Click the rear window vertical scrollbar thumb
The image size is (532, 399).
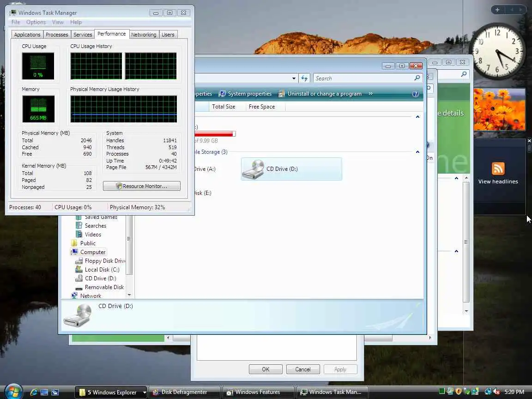466,242
